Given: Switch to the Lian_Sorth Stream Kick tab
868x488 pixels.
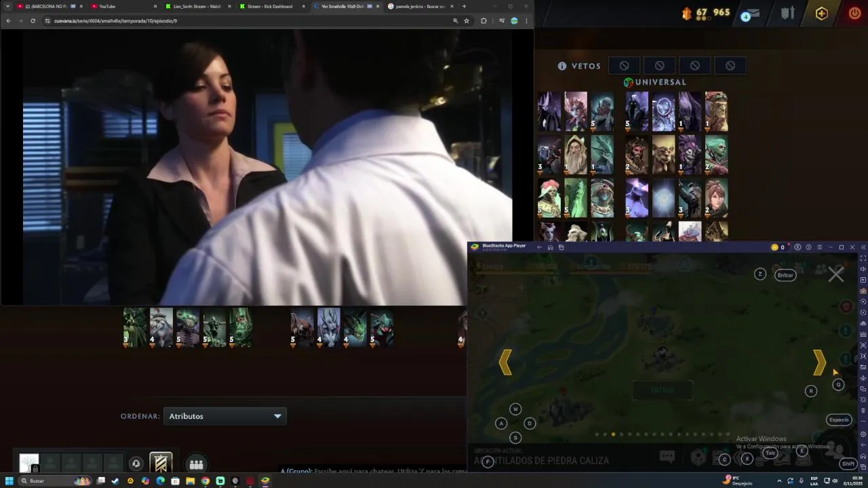Looking at the screenshot, I should click(x=197, y=6).
